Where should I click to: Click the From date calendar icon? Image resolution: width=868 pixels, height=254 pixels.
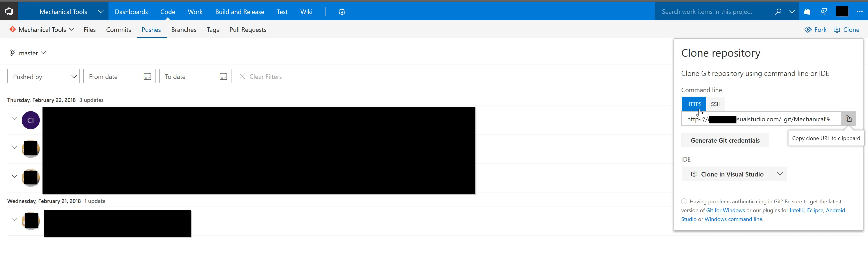point(147,76)
